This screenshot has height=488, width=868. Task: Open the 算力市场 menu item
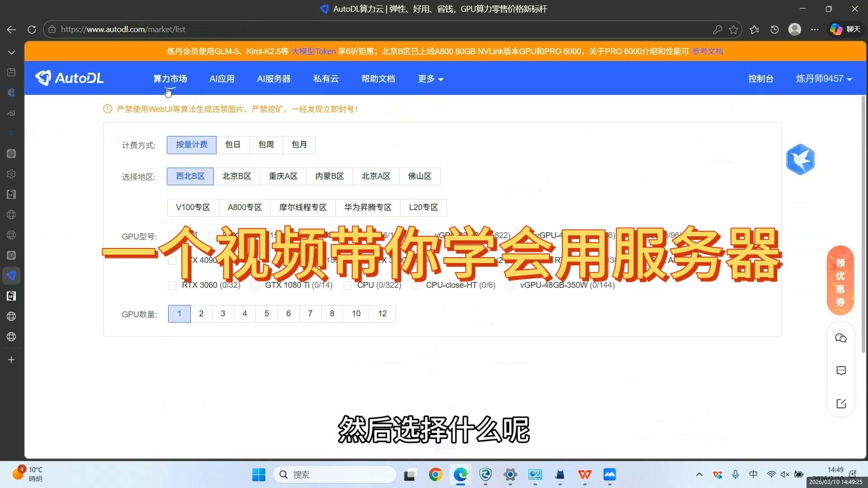point(170,79)
